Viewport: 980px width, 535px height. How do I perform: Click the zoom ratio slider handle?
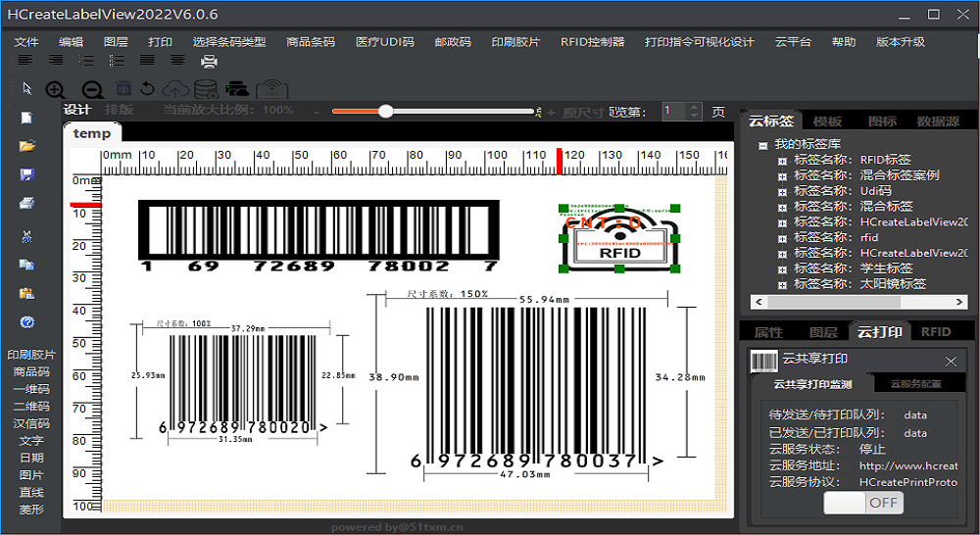[385, 112]
